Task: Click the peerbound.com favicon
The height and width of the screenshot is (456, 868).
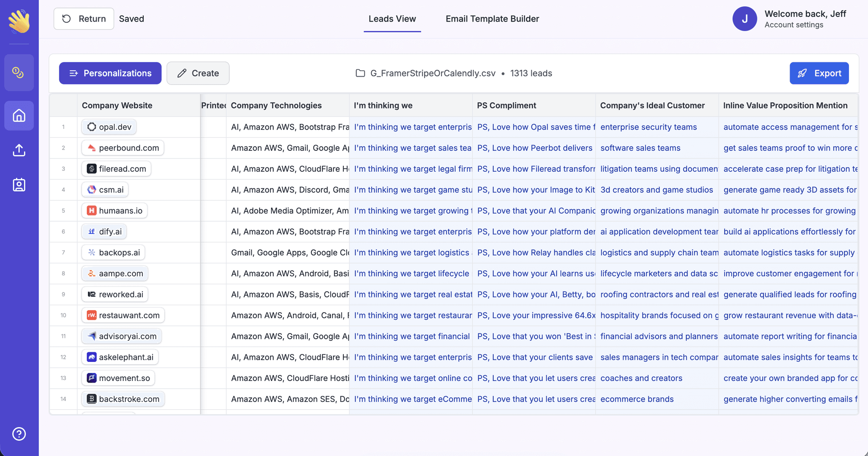Action: (92, 148)
